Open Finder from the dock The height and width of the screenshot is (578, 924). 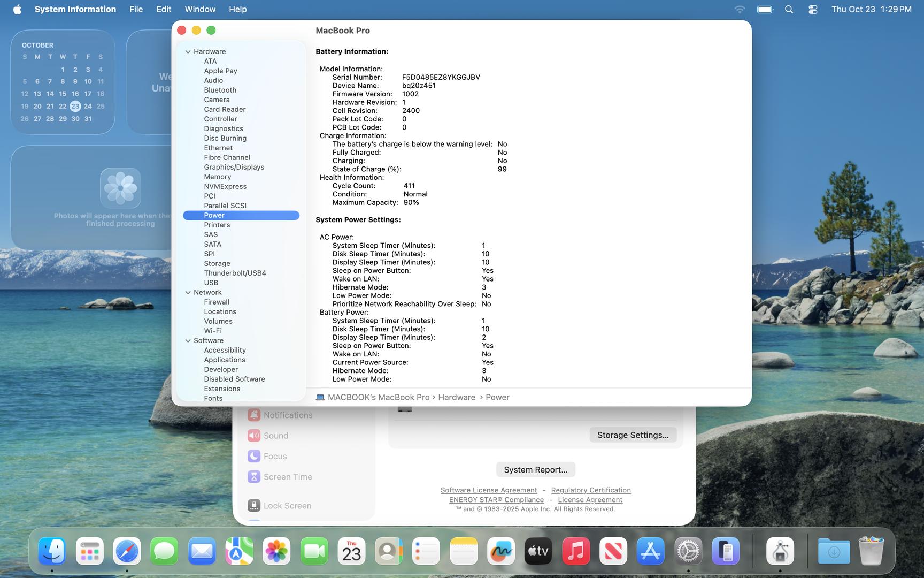point(52,551)
